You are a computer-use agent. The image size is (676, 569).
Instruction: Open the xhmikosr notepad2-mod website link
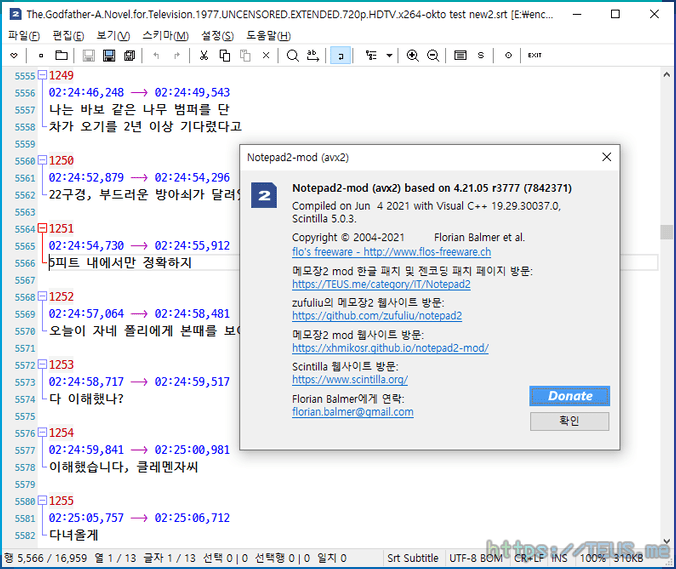click(390, 348)
